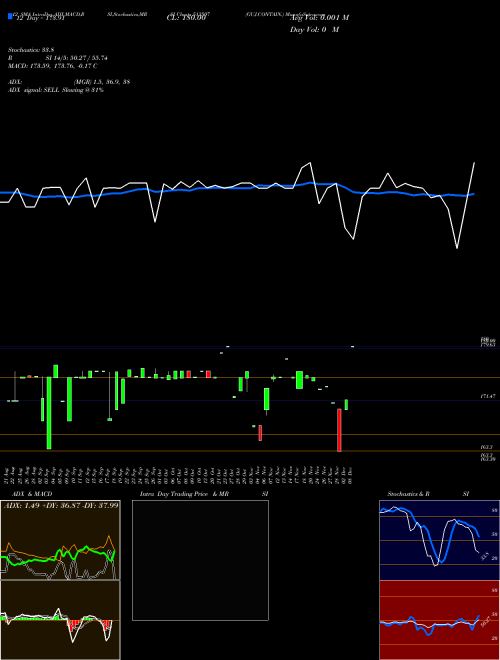Click the 171.47 price level label
This screenshot has height=660, width=500.
click(488, 397)
